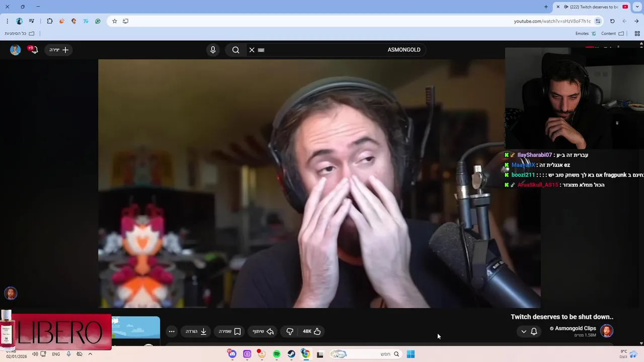
Task: Click the video title 'Twitch deserves to be shut down..'
Action: (562, 317)
